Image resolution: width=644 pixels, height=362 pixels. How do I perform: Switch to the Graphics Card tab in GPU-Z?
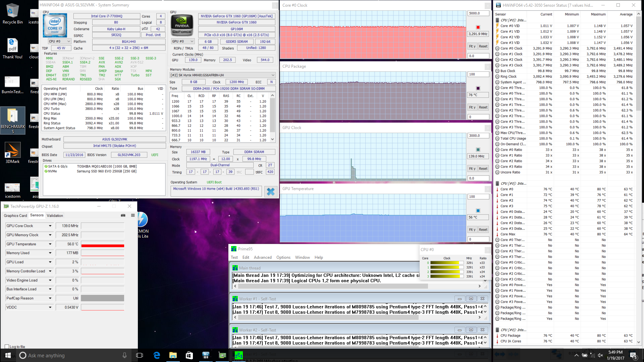[15, 216]
